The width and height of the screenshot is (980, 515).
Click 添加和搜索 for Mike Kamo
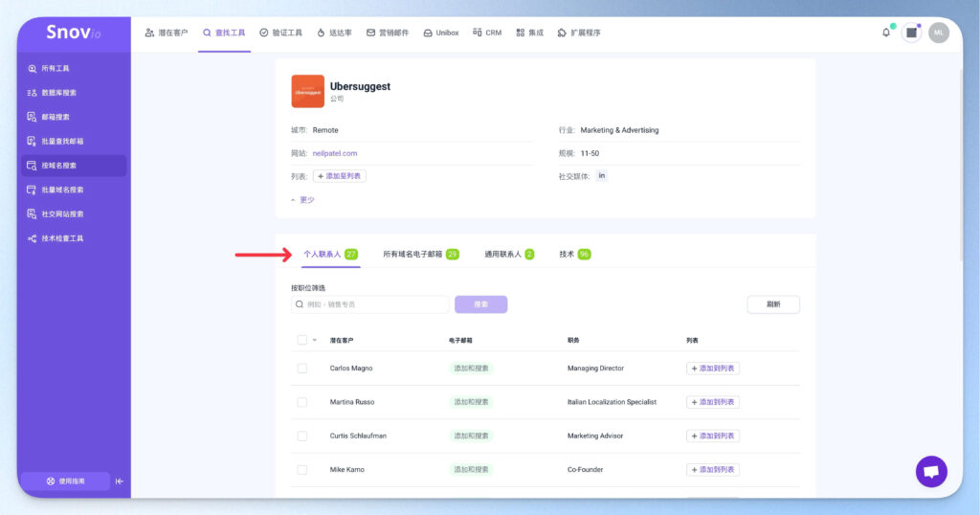(x=471, y=469)
